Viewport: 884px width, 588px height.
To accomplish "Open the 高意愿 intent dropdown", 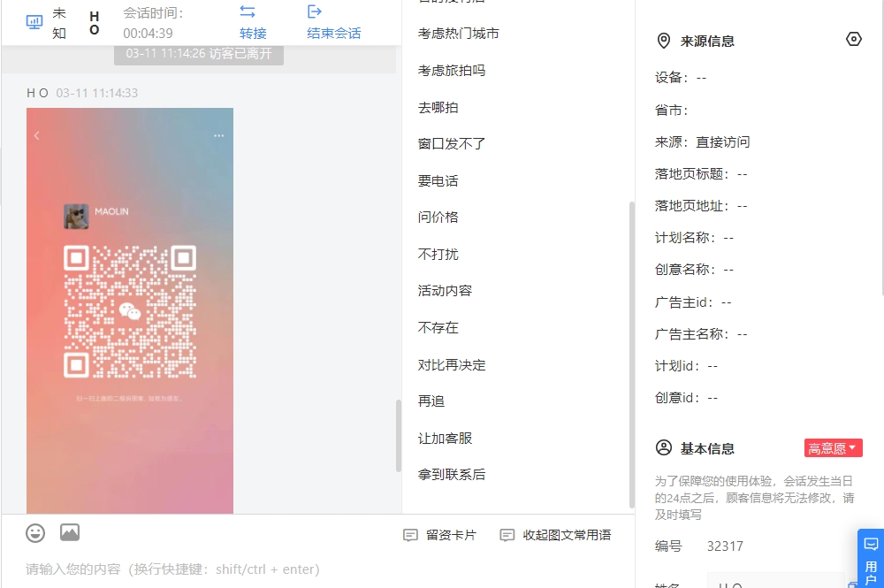I will [833, 448].
